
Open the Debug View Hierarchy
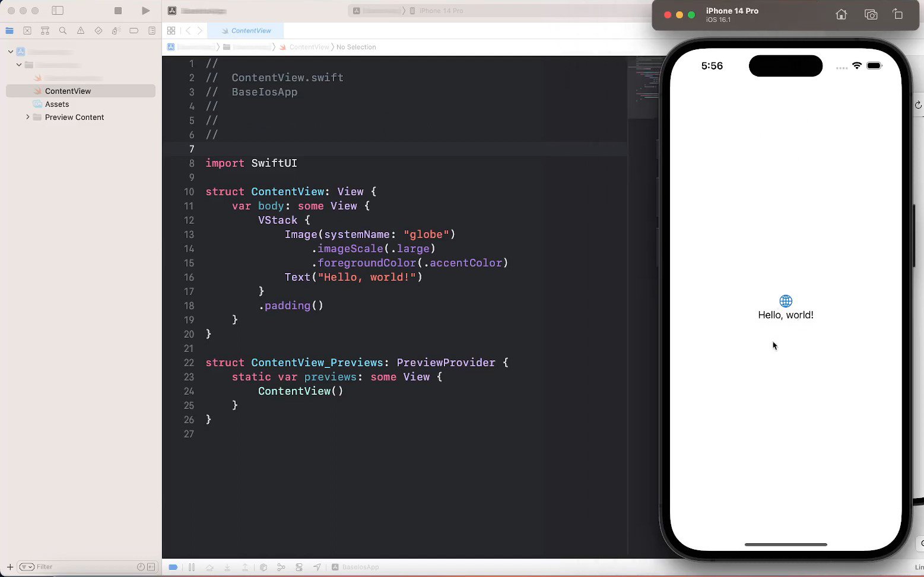[263, 568]
